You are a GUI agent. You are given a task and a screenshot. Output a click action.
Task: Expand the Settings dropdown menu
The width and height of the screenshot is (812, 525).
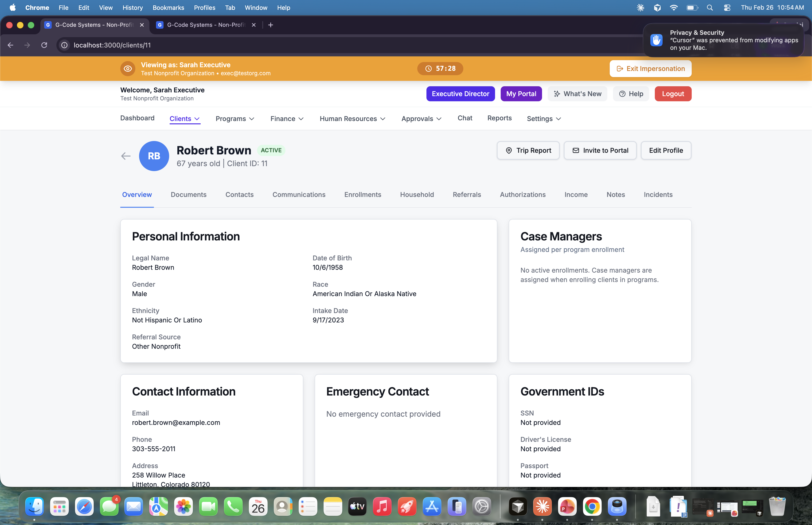543,119
